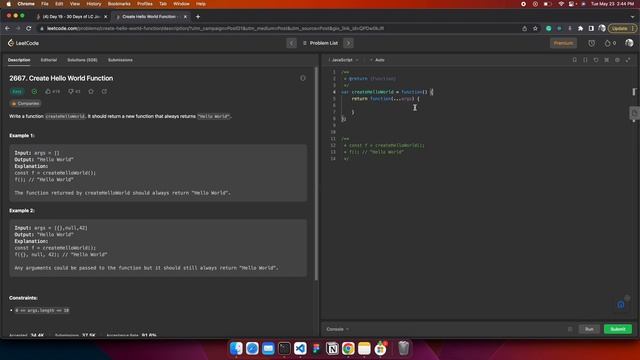640x360 pixels.
Task: Open the Bookmarks menu
Action: coord(119,4)
